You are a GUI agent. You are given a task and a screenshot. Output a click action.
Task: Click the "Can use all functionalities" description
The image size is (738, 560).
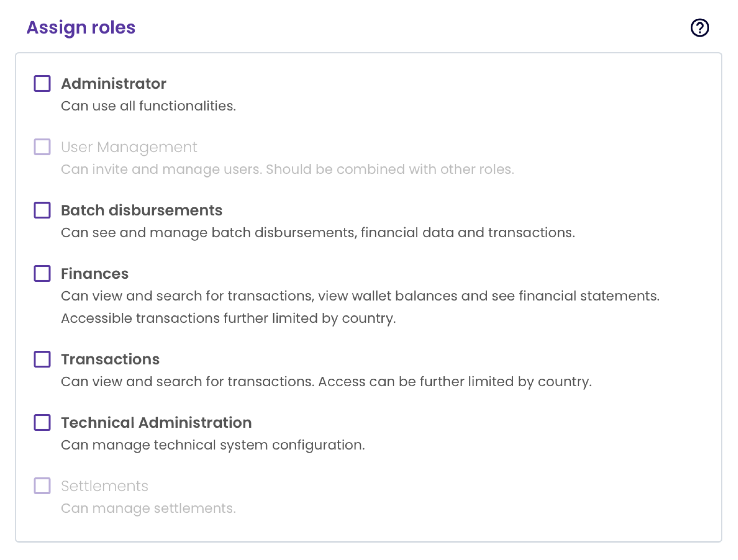pyautogui.click(x=148, y=106)
